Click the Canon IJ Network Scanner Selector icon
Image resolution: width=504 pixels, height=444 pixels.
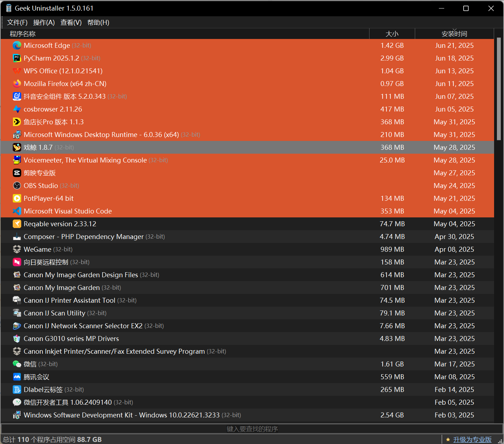coord(17,326)
